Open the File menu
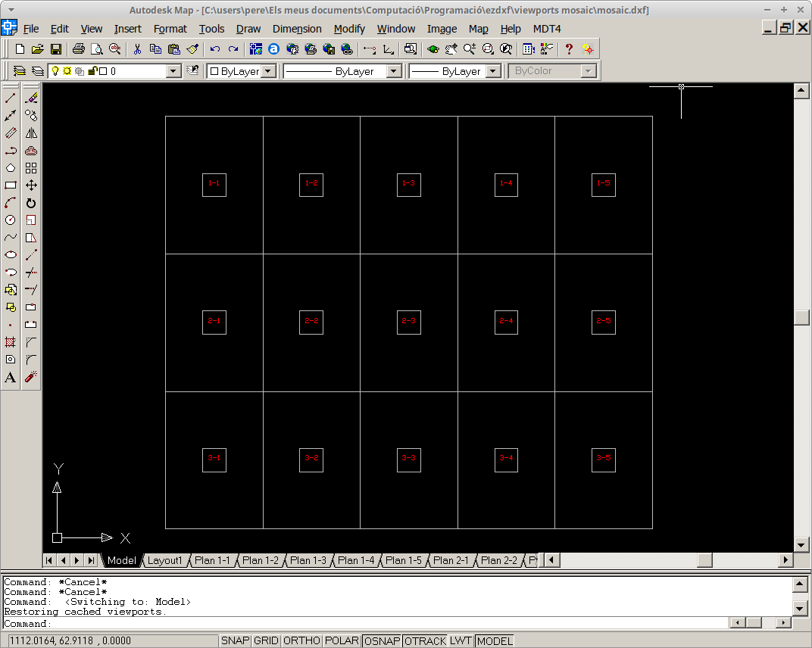This screenshot has height=648, width=812. pos(31,29)
